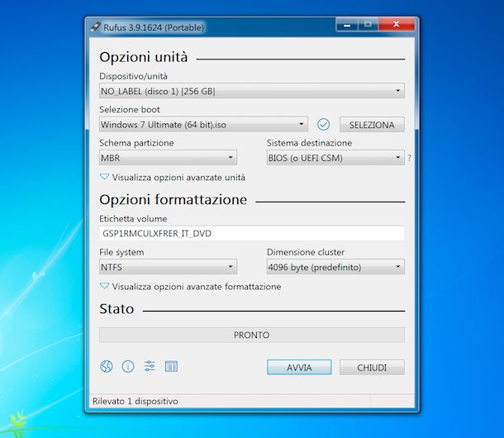The width and height of the screenshot is (504, 438).
Task: Open the language selection globe icon
Action: point(107,366)
